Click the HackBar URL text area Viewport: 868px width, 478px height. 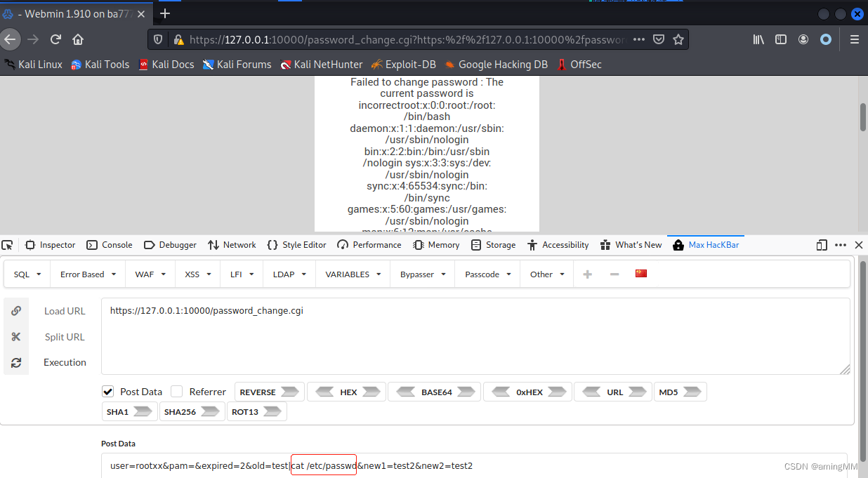(x=475, y=336)
